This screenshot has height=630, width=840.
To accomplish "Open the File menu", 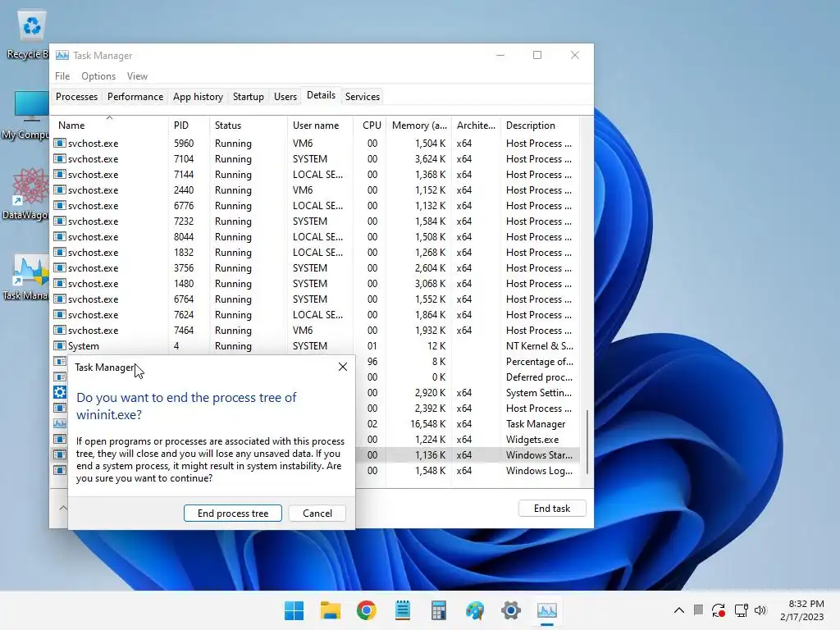I will (62, 76).
